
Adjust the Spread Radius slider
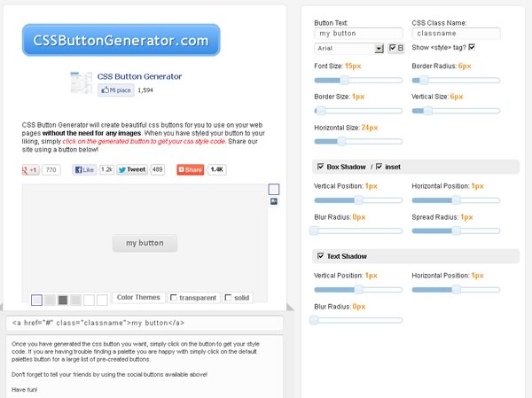point(456,230)
